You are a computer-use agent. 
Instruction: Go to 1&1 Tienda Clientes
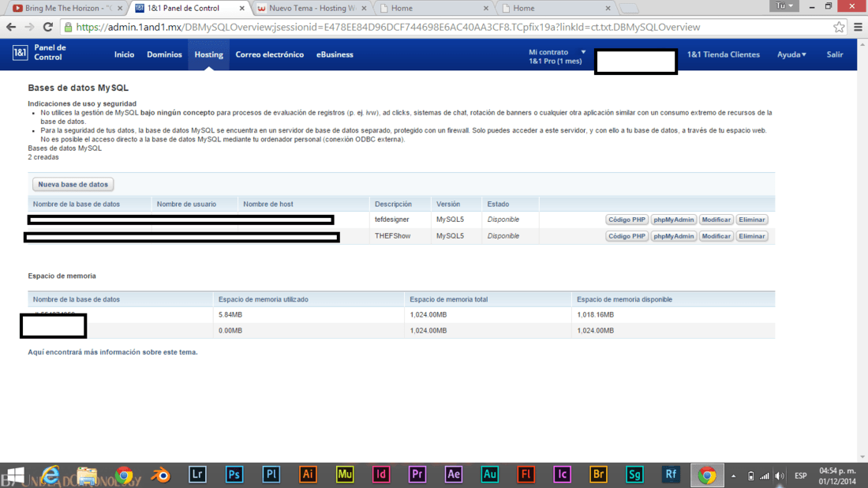[724, 54]
